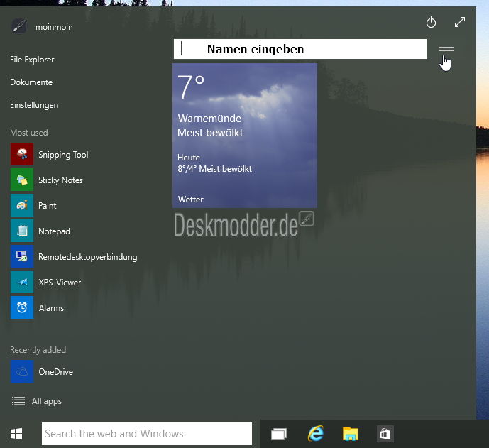Open OneDrive in Recently added

click(42, 371)
